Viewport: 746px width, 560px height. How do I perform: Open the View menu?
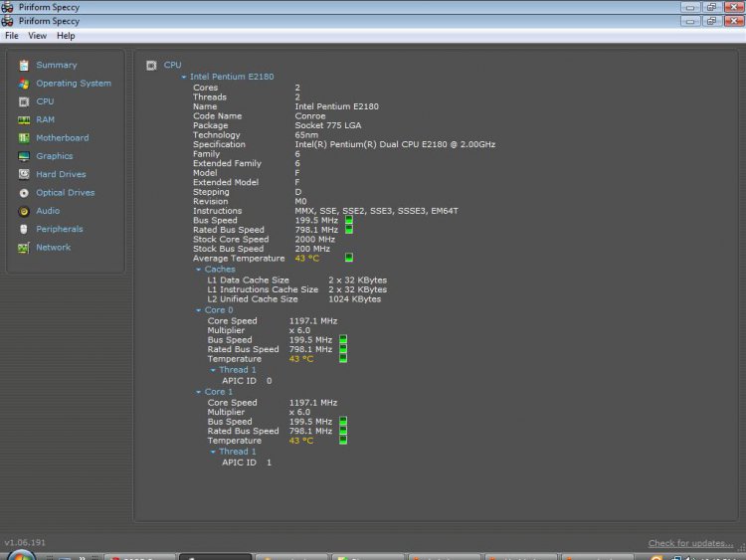[37, 36]
